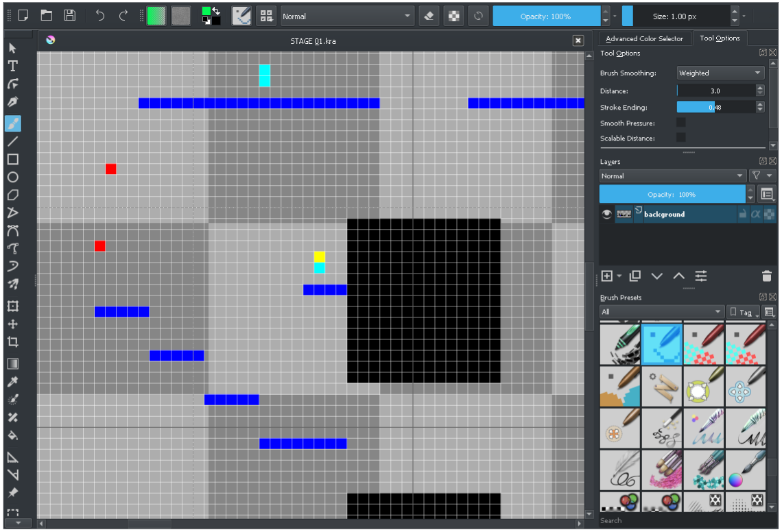Activate the Crop tool
Image resolution: width=782 pixels, height=532 pixels.
pos(12,341)
